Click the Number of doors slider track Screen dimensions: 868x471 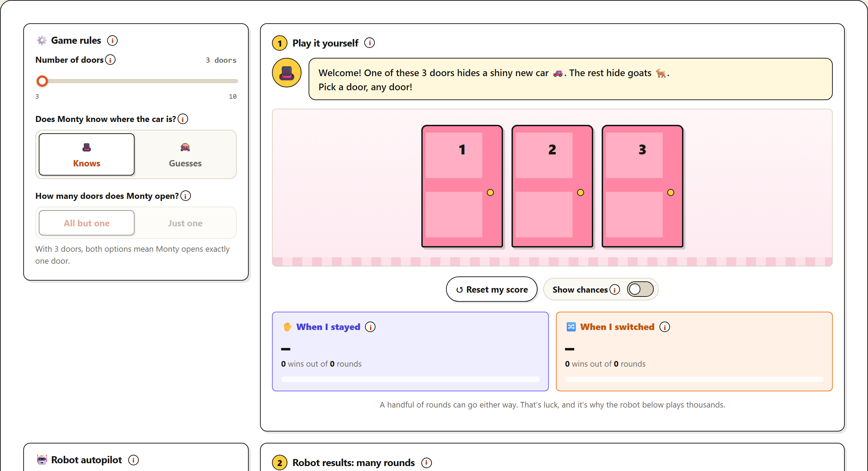137,81
